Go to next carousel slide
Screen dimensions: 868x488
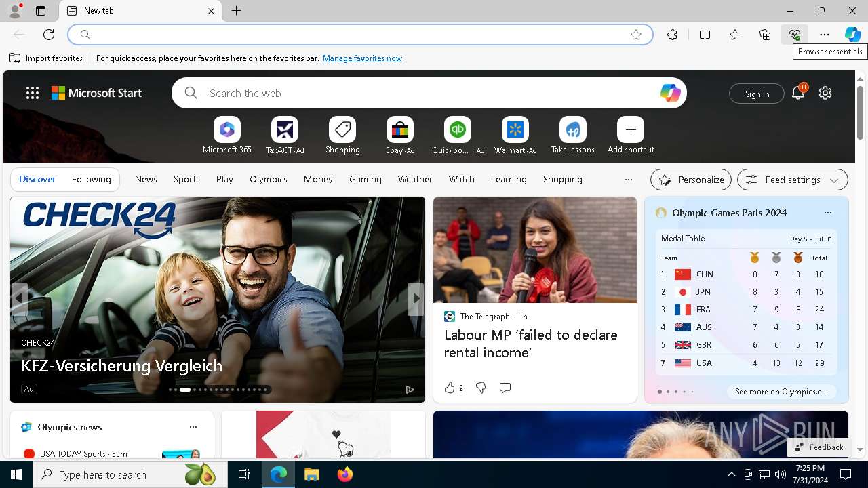(415, 298)
